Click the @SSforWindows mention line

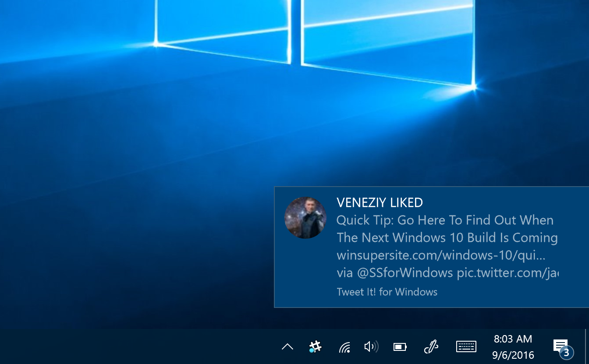coord(447,273)
